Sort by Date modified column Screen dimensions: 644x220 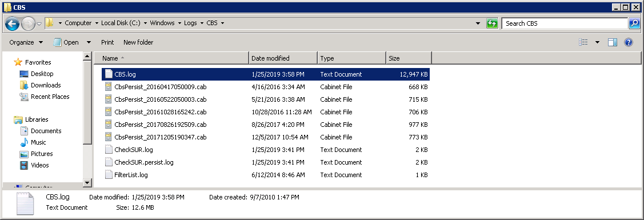pyautogui.click(x=283, y=58)
